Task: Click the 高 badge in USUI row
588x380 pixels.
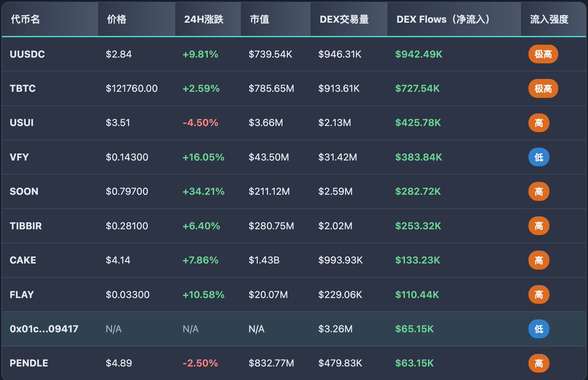Action: 539,123
